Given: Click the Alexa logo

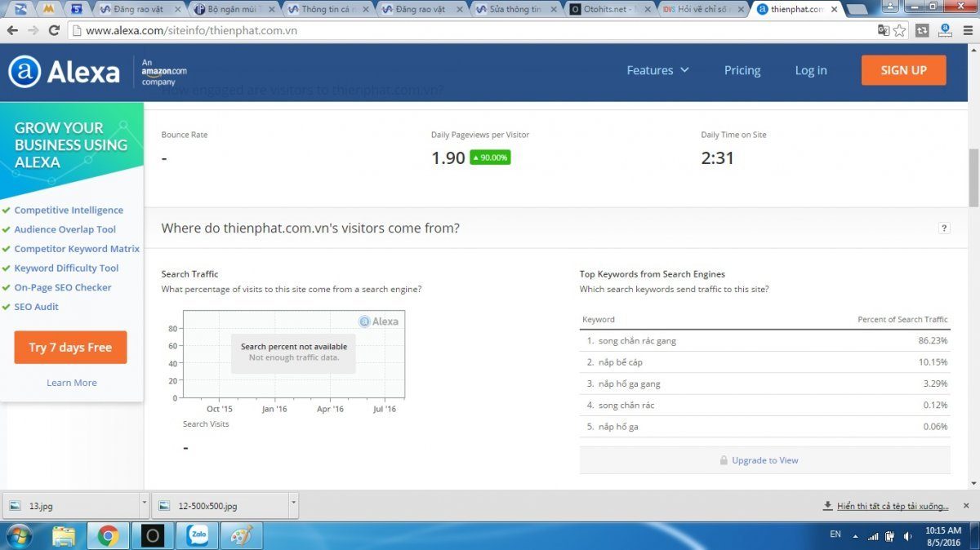Looking at the screenshot, I should (x=64, y=72).
